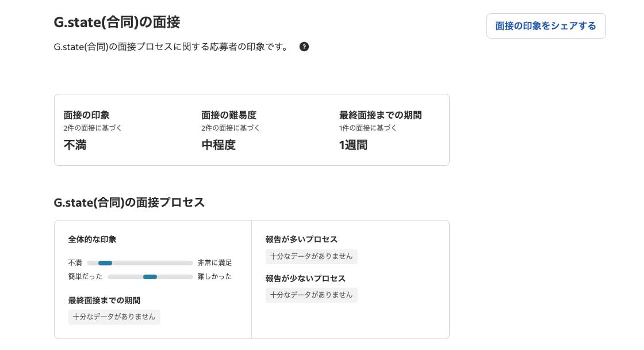The width and height of the screenshot is (644, 350).
Task: Click the no-data badge in 全体的な印象 panel
Action: coord(114,317)
